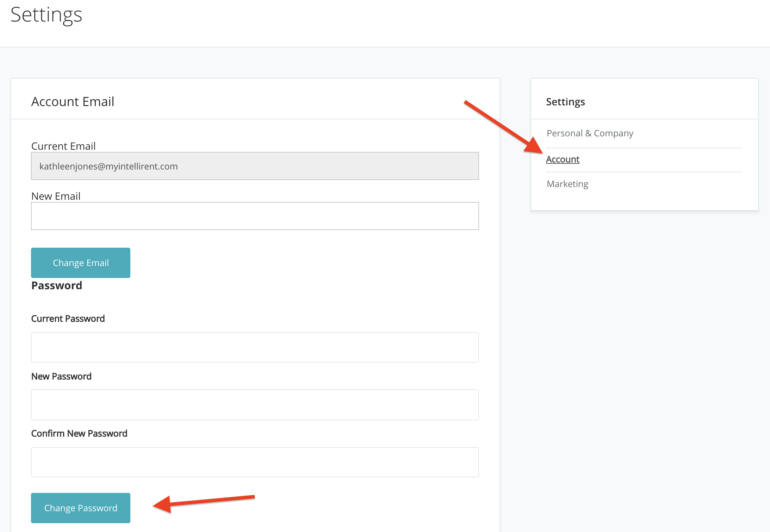
Task: Click the Current Password label
Action: 68,318
